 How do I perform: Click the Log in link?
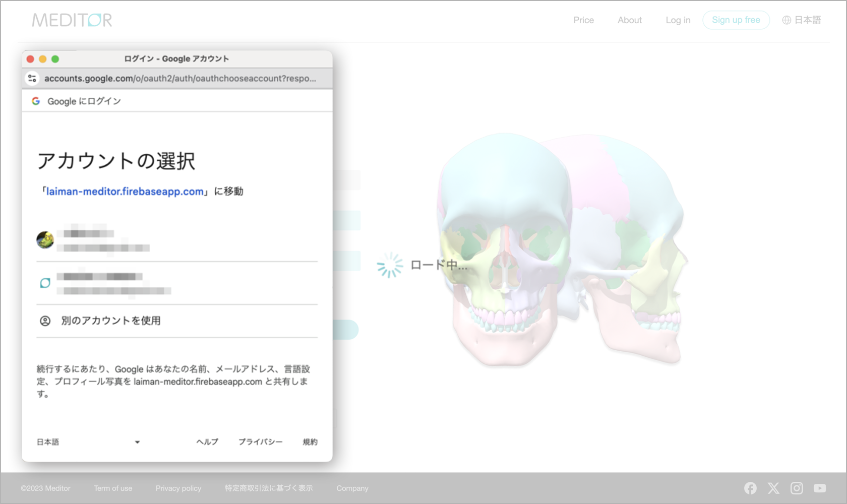point(678,20)
